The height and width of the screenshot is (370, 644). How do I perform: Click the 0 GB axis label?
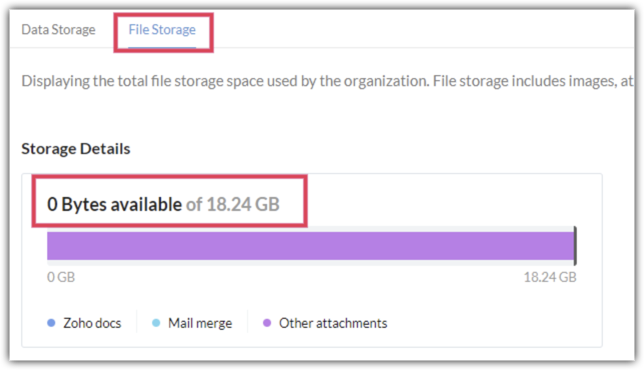point(61,277)
